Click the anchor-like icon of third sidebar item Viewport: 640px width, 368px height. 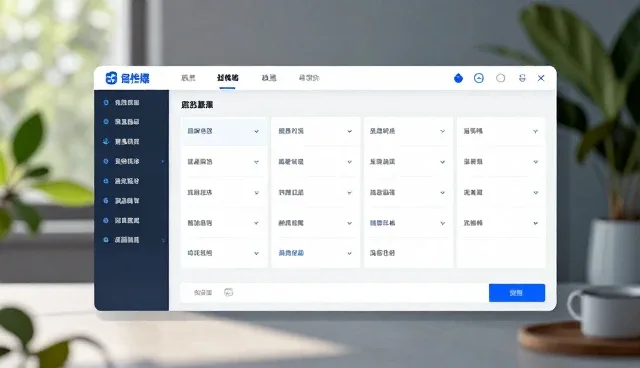pyautogui.click(x=106, y=141)
